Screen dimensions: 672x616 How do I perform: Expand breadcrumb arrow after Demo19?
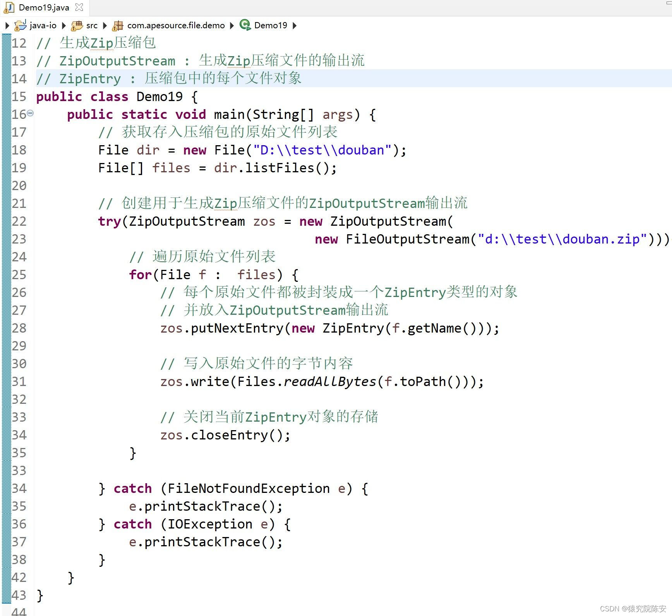pos(295,26)
